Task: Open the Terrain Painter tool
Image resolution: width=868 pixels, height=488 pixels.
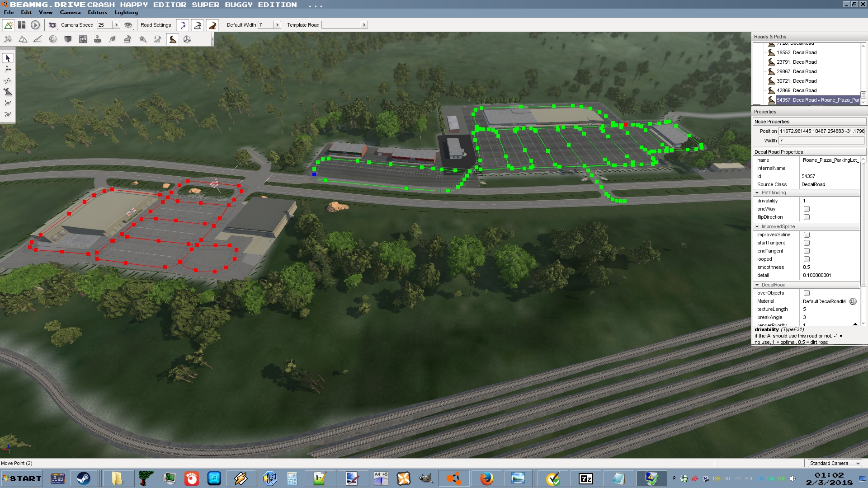Action: 38,39
